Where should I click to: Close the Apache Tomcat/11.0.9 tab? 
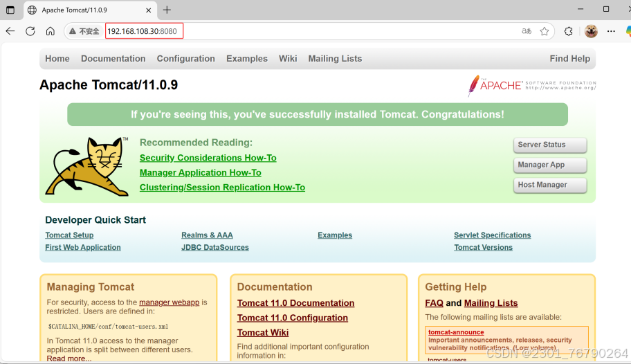coord(149,10)
